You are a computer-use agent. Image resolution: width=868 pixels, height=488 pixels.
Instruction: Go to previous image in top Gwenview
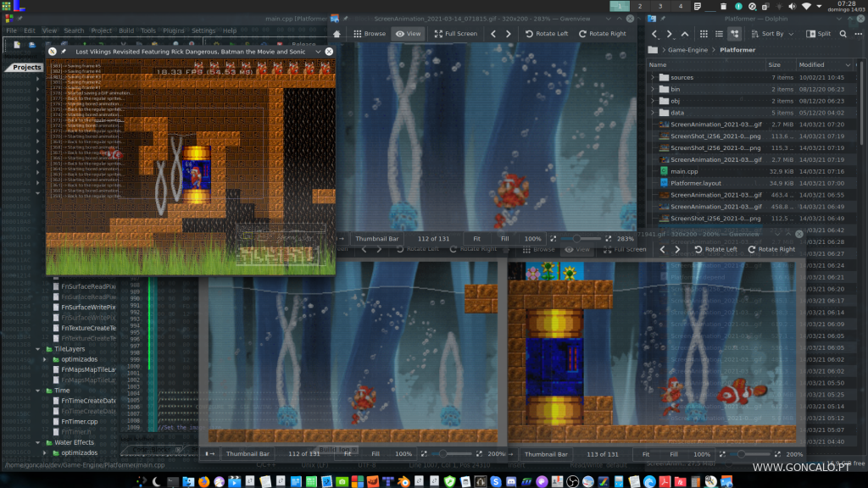(x=494, y=34)
